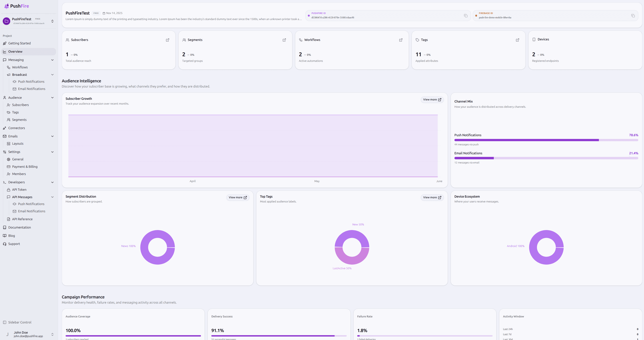Click the Members add-user icon
Viewport: 644px width, 340px height.
[8, 174]
